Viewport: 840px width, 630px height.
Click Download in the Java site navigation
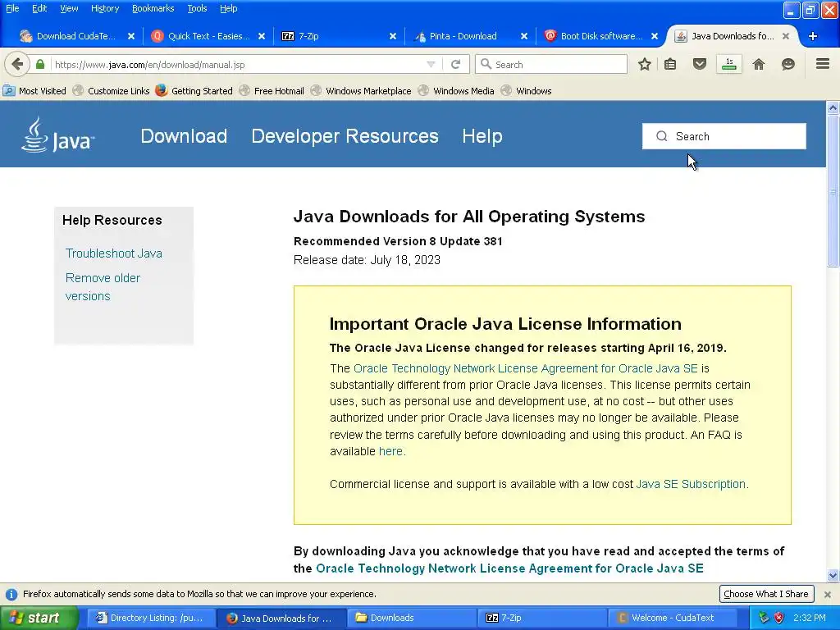pyautogui.click(x=184, y=136)
